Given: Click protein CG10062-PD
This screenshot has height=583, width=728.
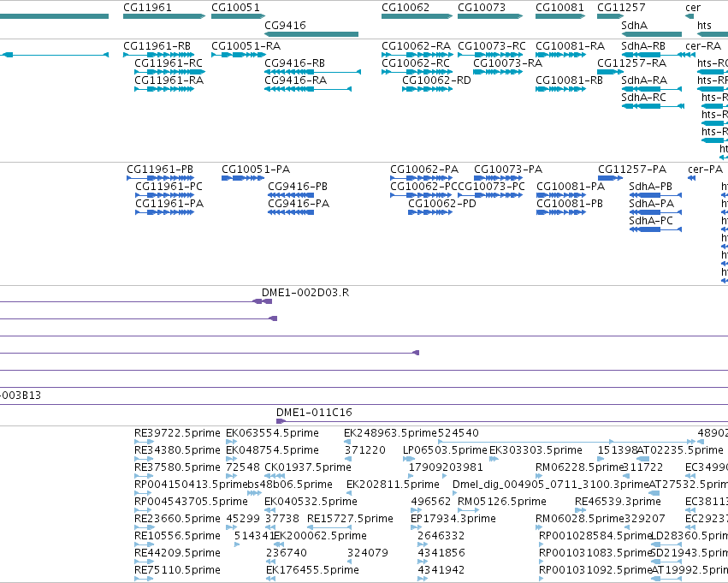Looking at the screenshot, I should point(430,212).
